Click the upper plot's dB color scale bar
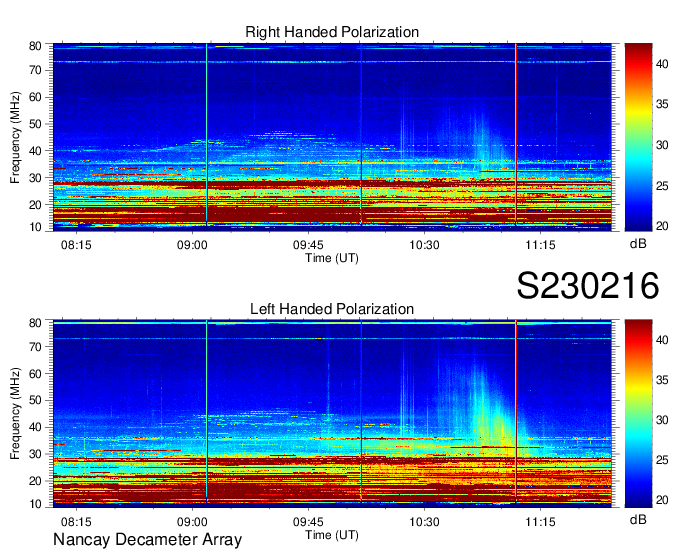The image size is (680, 552). click(638, 137)
